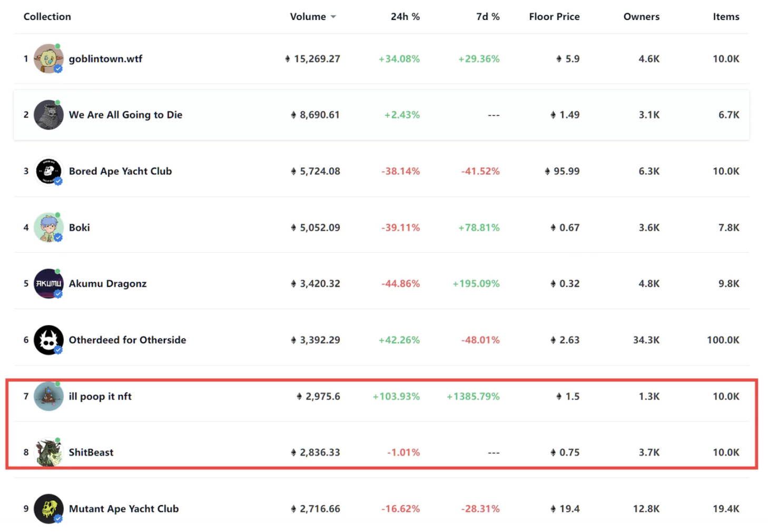Open the Akumu Dragonz collection link
Screen dimensions: 768x532
click(107, 283)
